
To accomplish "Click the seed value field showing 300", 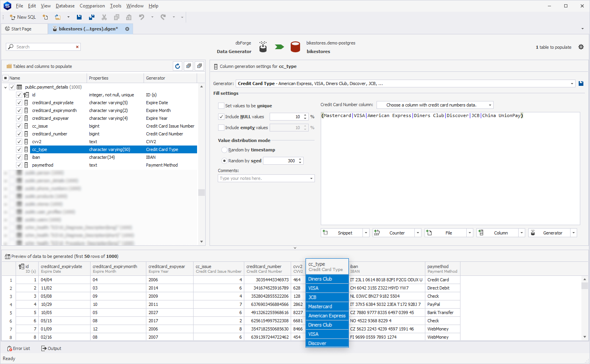I will click(x=280, y=161).
